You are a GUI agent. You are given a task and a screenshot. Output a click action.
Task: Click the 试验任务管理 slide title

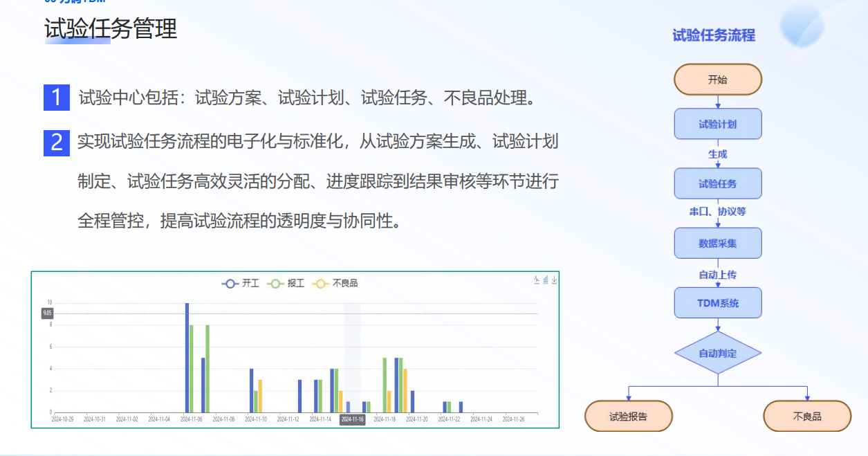point(111,29)
